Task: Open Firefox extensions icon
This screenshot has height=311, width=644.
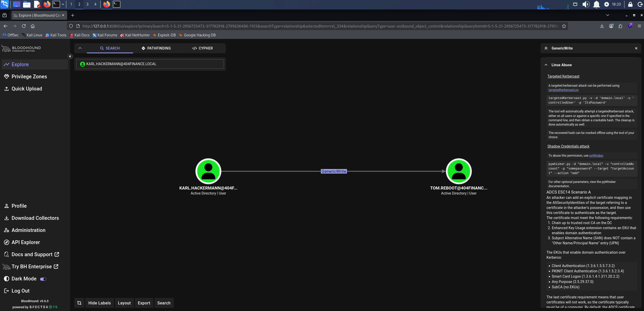Action: click(621, 26)
